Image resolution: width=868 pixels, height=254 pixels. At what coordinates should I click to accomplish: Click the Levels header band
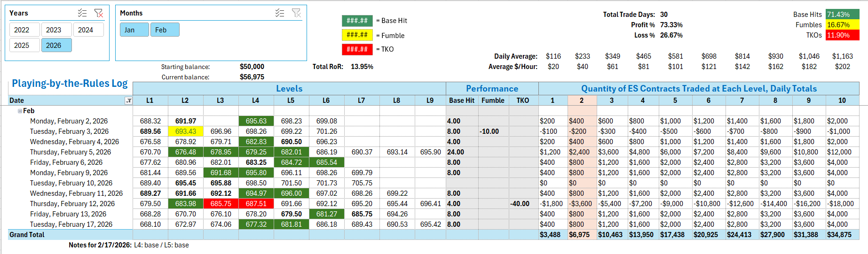click(x=289, y=88)
